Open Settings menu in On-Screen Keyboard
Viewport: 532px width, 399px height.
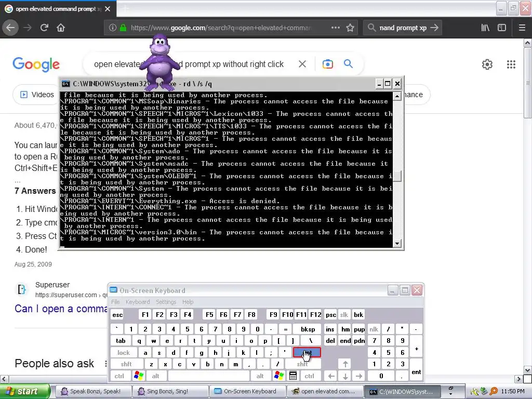[x=166, y=302]
